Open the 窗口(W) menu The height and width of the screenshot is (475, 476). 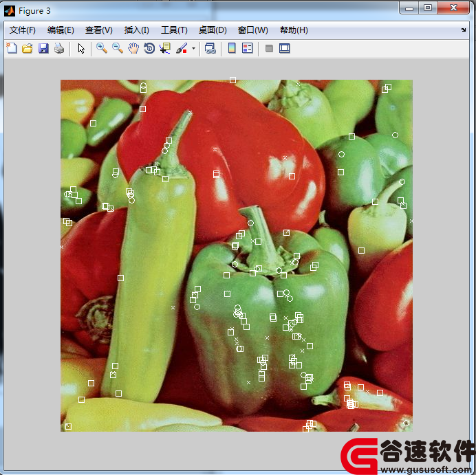[x=253, y=30]
